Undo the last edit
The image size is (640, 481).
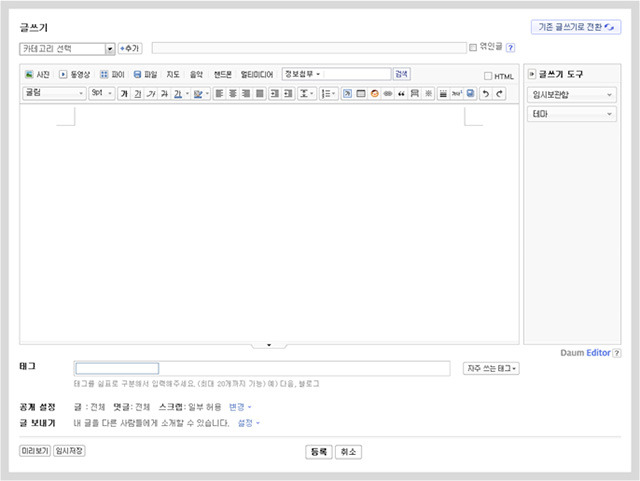[x=486, y=94]
